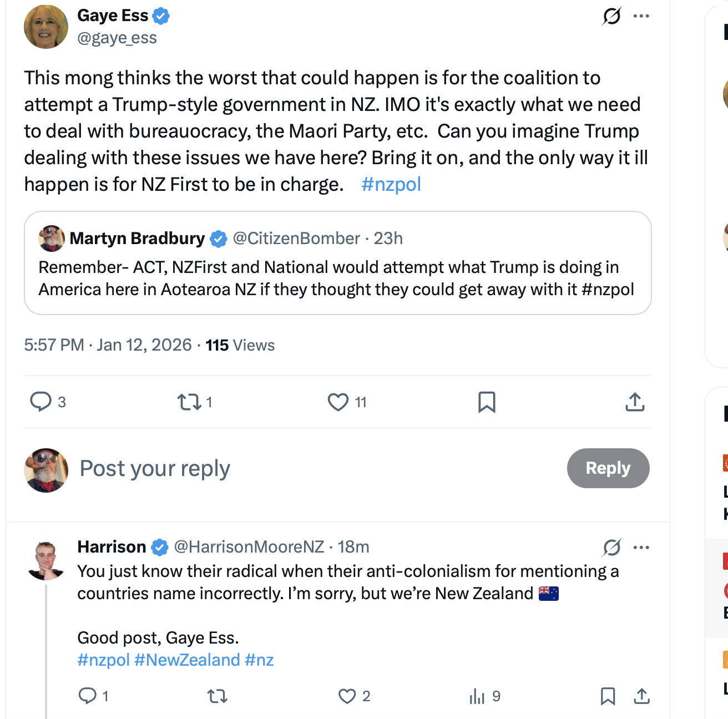
Task: Open more options menu on main post
Action: pos(641,16)
